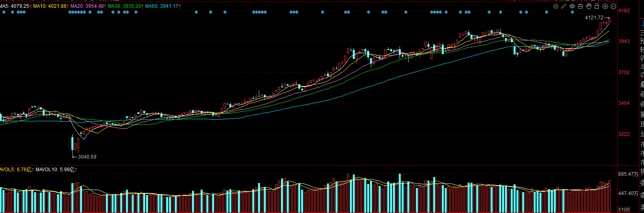Toggle the chart lock icon
Screen dimensions: 644x213
tap(597, 7)
